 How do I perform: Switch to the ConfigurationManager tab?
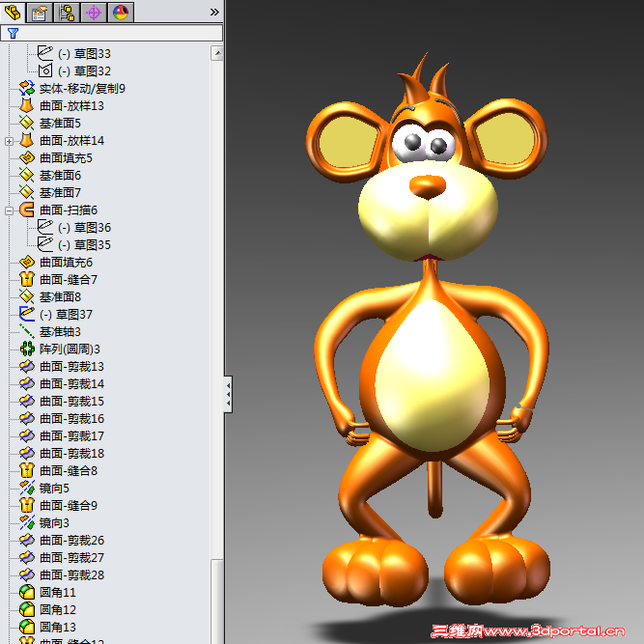click(x=67, y=12)
